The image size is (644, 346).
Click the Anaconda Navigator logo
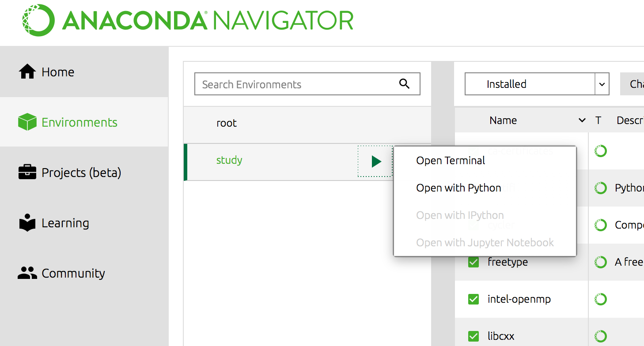pyautogui.click(x=187, y=19)
